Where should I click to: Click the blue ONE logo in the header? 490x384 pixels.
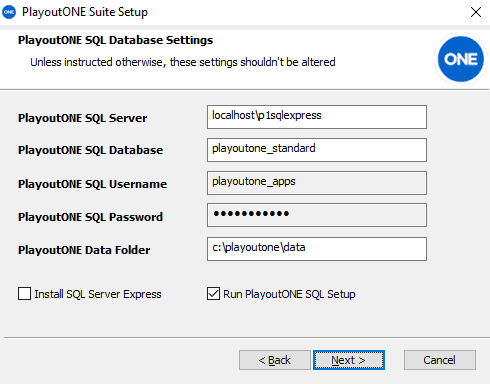point(461,59)
